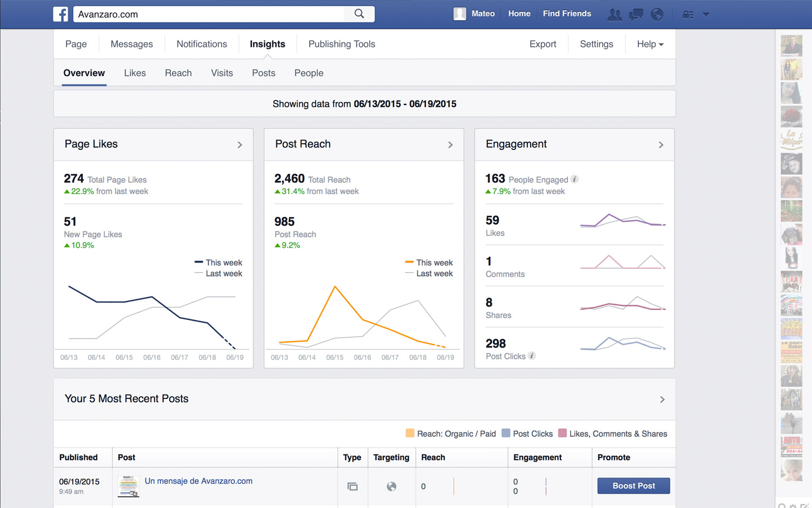
Task: Open the Messages tab
Action: coord(131,44)
